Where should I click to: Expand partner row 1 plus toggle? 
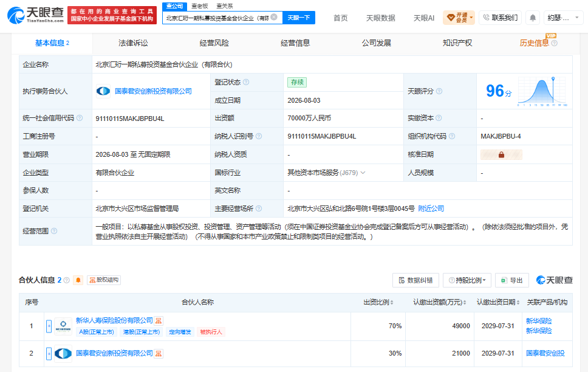click(49, 326)
